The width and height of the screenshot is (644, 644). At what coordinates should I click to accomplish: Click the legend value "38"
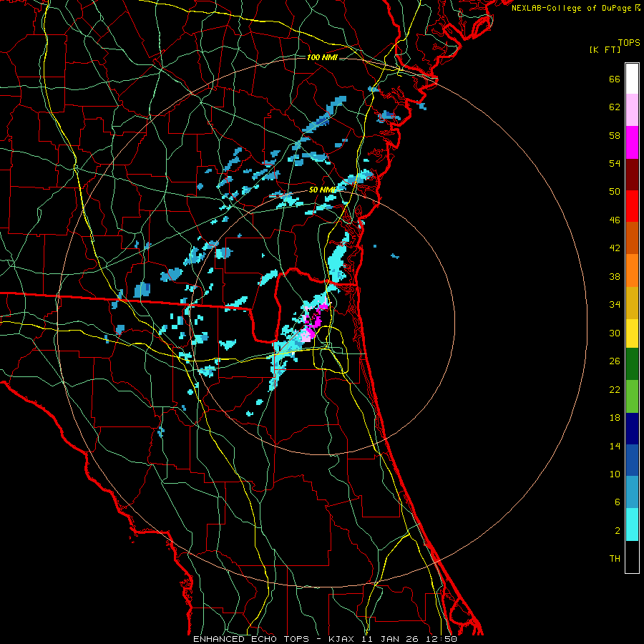(615, 276)
